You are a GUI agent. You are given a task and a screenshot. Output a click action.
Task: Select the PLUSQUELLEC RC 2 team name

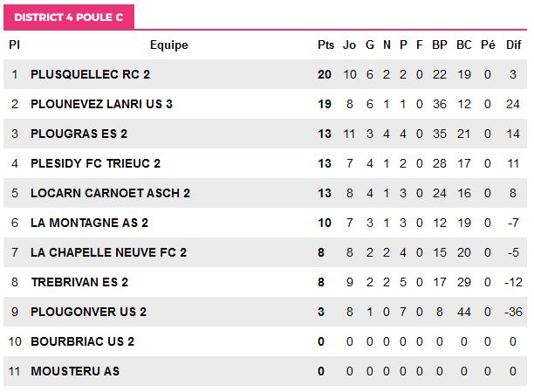(x=90, y=74)
